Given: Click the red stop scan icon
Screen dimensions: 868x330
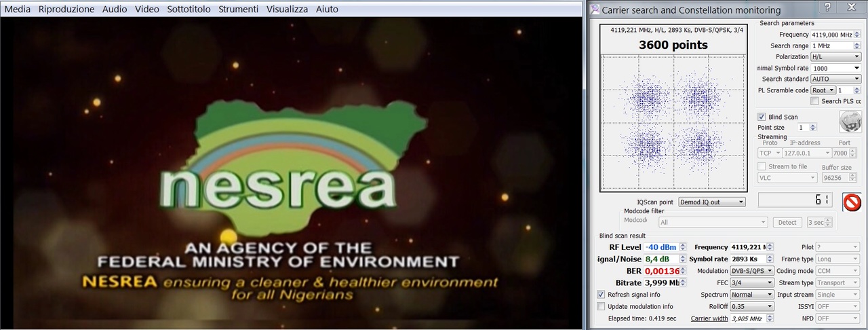Looking at the screenshot, I should (852, 202).
